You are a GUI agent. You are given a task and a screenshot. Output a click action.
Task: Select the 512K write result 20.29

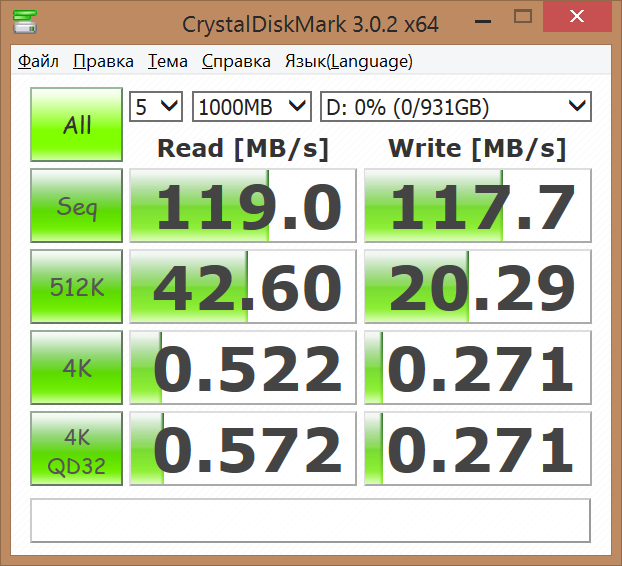478,286
